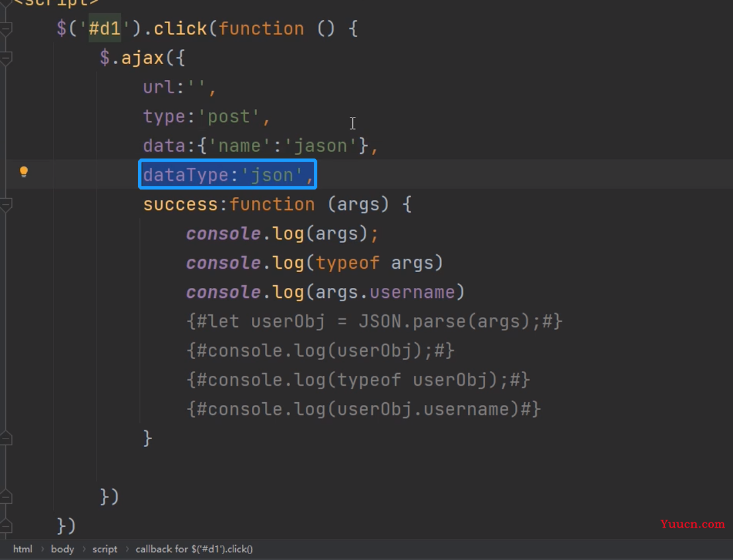Select the html breadcrumb
This screenshot has height=560, width=733.
click(x=22, y=549)
